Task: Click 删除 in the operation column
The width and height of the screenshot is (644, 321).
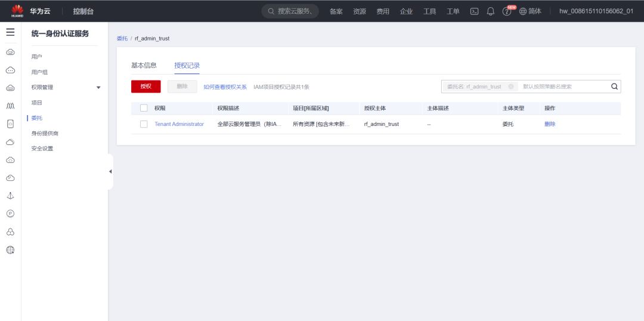Action: [x=550, y=124]
